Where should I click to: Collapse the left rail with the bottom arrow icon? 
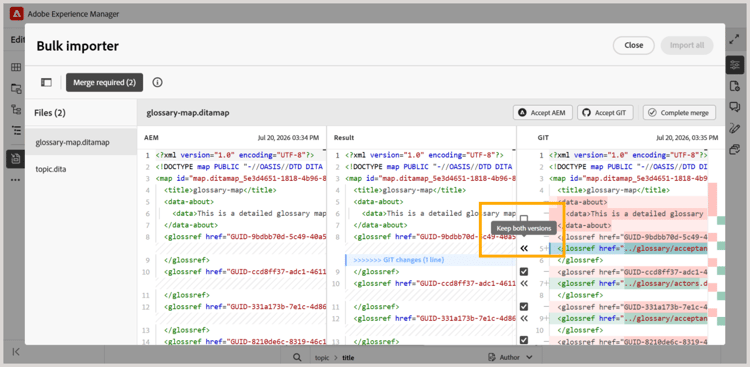(x=16, y=352)
